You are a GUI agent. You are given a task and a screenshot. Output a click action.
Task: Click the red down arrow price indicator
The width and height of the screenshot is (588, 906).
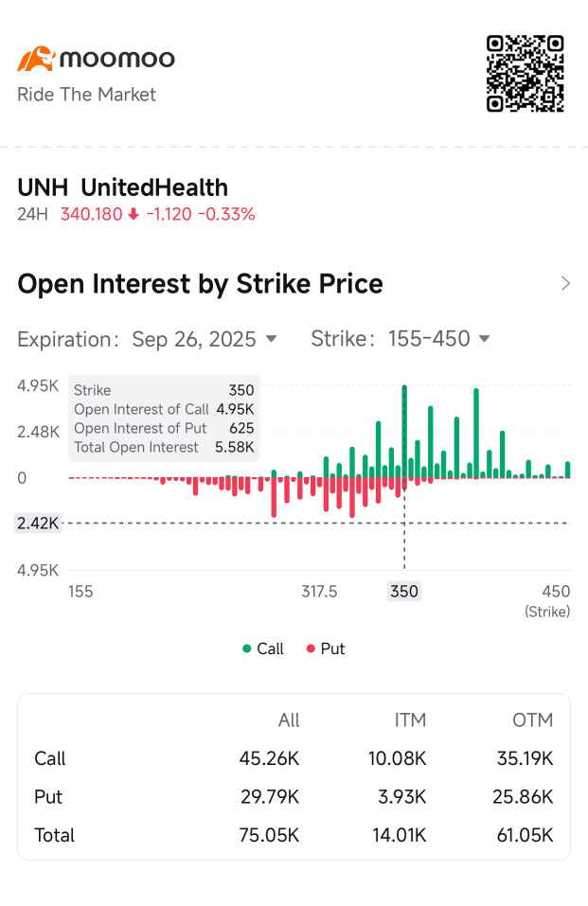[134, 214]
